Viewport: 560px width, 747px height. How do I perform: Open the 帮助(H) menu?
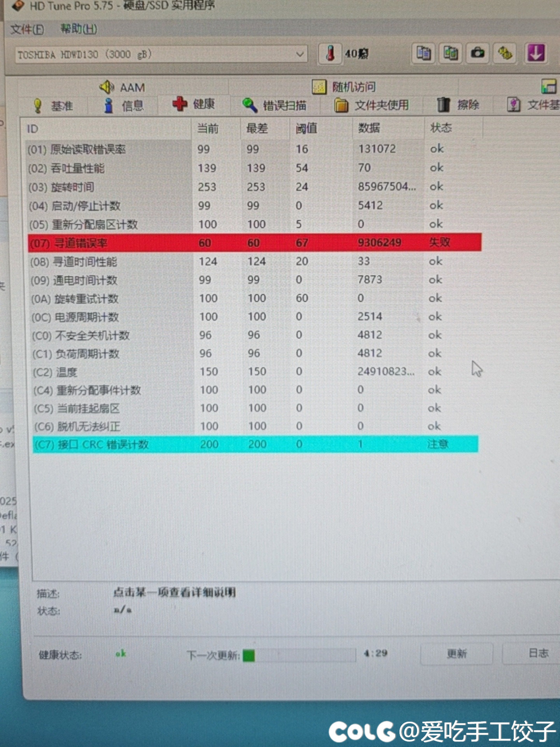click(79, 28)
